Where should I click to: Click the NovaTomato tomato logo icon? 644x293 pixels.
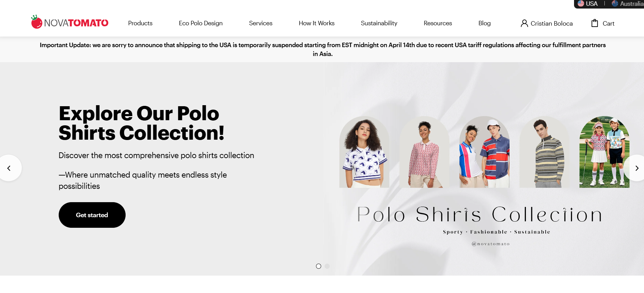(37, 22)
